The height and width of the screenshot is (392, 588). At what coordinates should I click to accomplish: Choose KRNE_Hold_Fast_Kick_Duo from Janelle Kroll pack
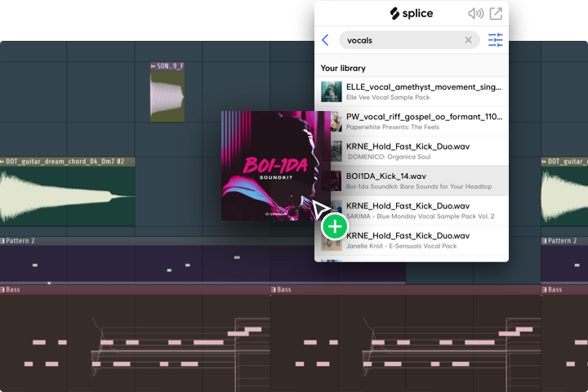point(412,240)
